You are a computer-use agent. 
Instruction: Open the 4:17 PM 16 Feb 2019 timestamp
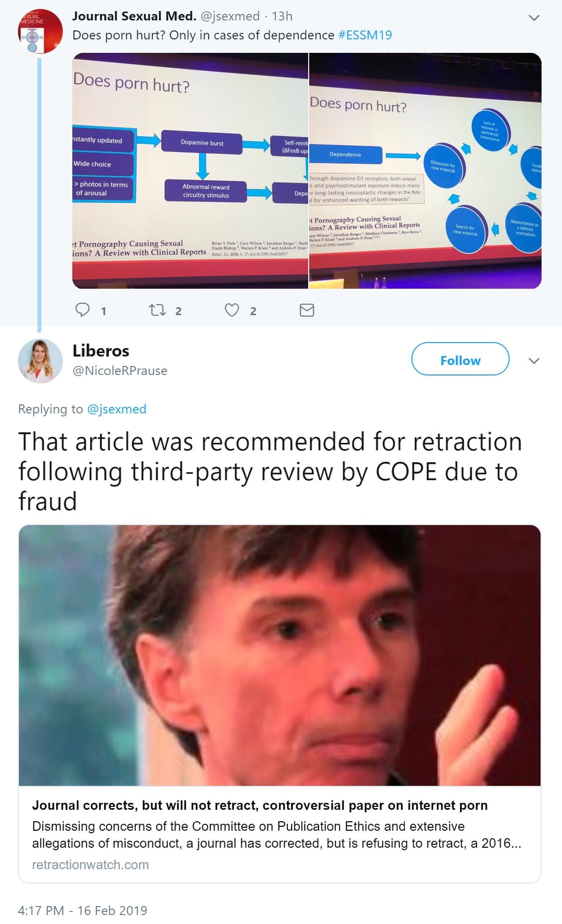(x=82, y=911)
